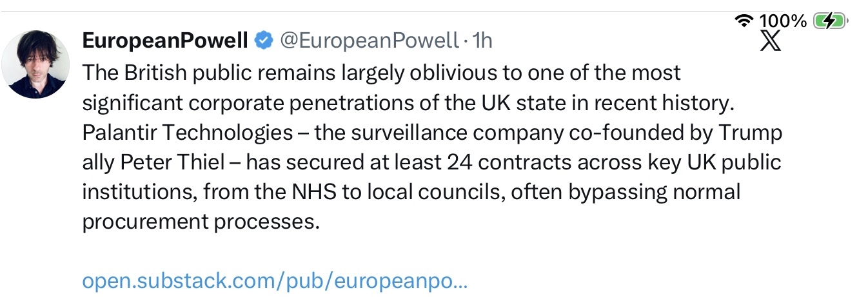Click the Wi-Fi status icon
This screenshot has height=297, width=868.
coord(745,21)
